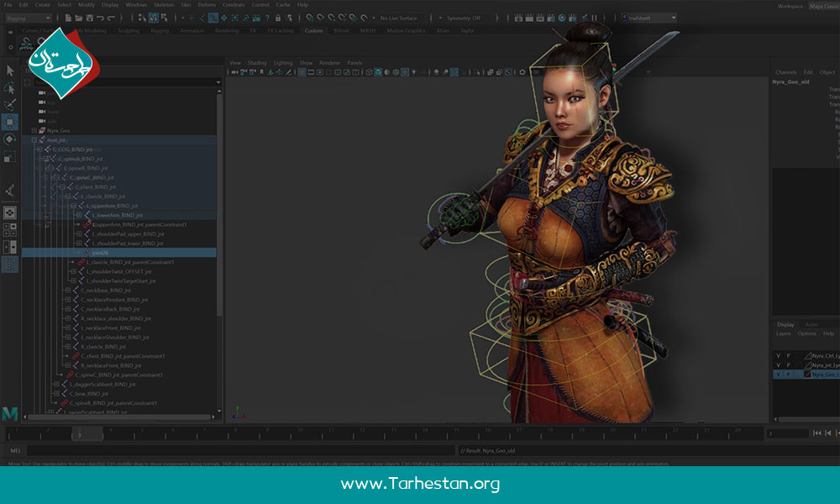Activate the Move tool in toolbox
Image resolution: width=840 pixels, height=504 pixels.
tap(9, 122)
